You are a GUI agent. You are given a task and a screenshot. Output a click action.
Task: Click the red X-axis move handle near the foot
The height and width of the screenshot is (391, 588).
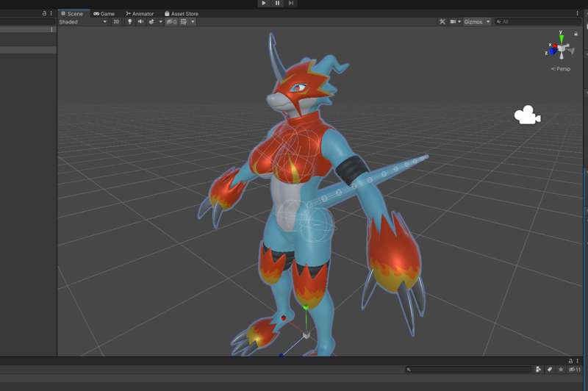284,318
